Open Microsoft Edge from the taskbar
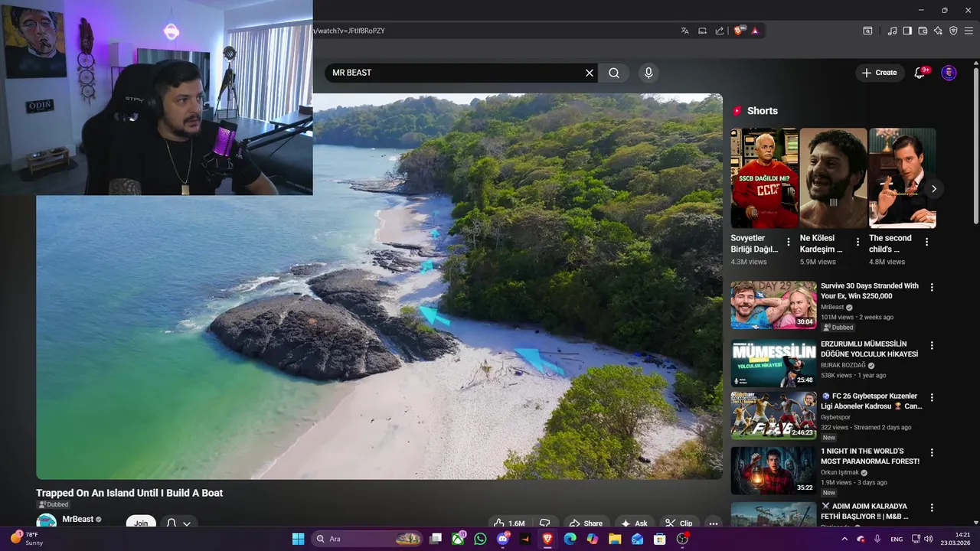 point(570,539)
